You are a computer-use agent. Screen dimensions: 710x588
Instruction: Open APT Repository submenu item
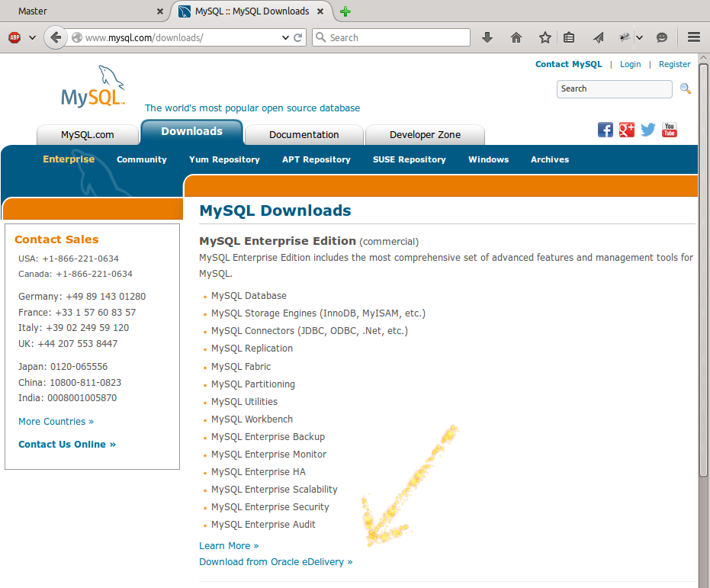(316, 159)
